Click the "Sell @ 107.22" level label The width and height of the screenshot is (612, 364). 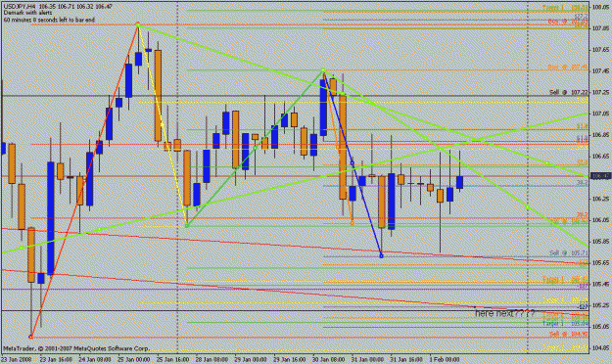click(568, 92)
